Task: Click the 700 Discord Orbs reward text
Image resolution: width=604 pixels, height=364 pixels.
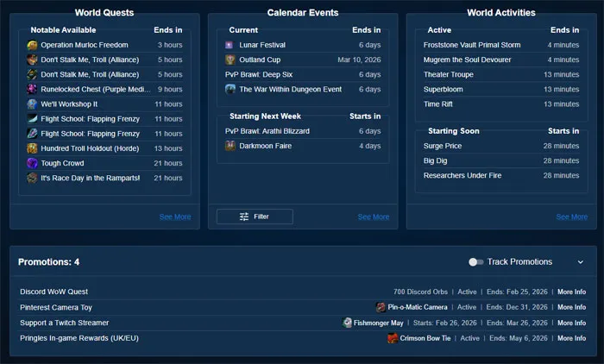Action: pos(421,292)
